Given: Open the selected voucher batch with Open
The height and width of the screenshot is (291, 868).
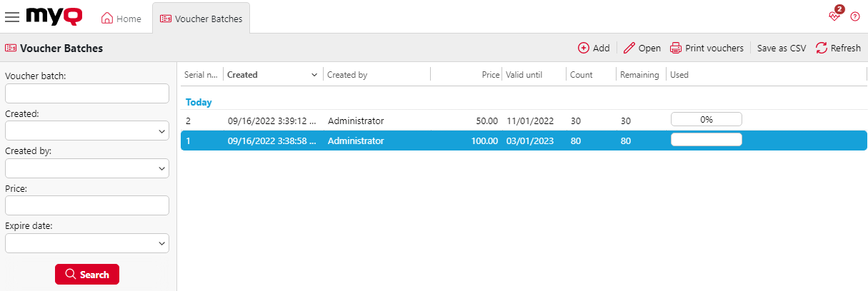Looking at the screenshot, I should click(x=642, y=48).
